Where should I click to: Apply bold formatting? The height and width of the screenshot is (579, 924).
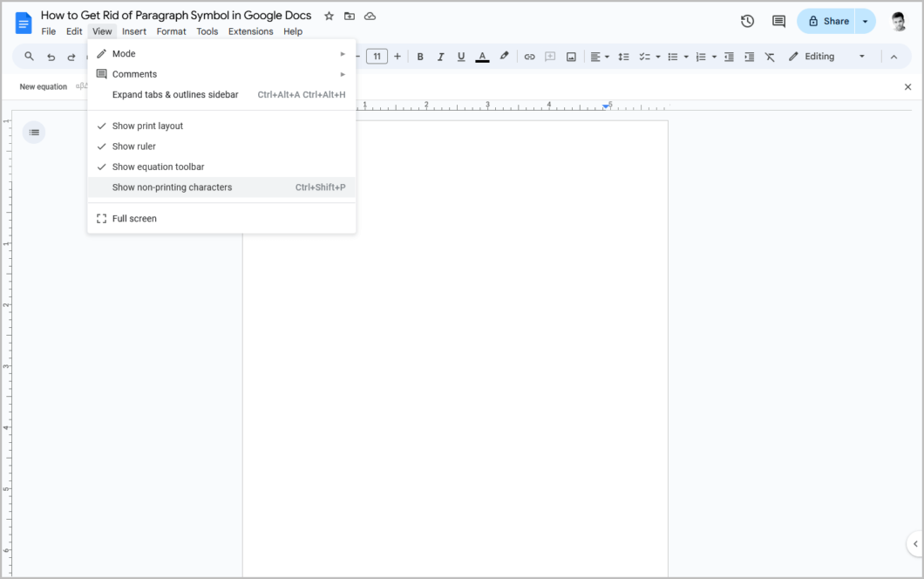coord(420,57)
